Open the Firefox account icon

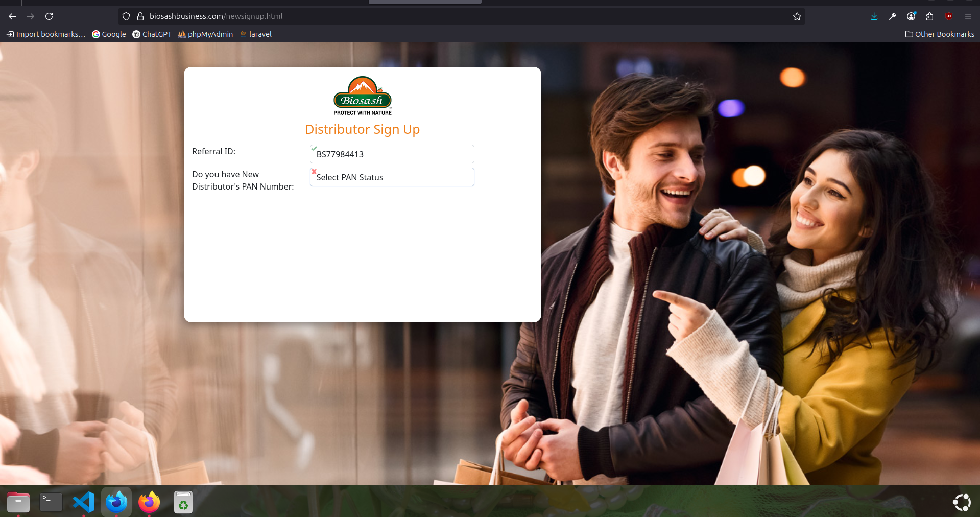tap(911, 16)
